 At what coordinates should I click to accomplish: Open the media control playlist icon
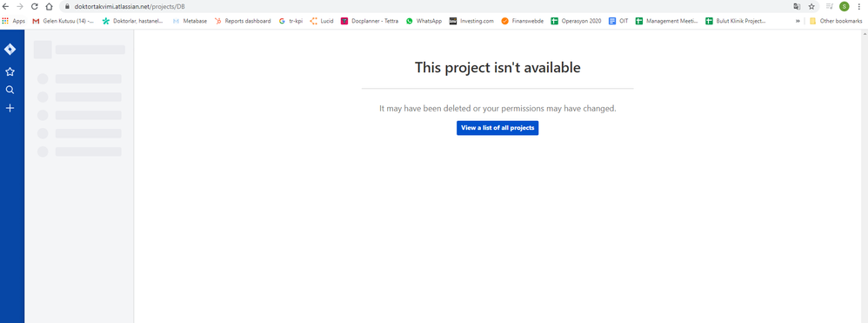tap(829, 7)
